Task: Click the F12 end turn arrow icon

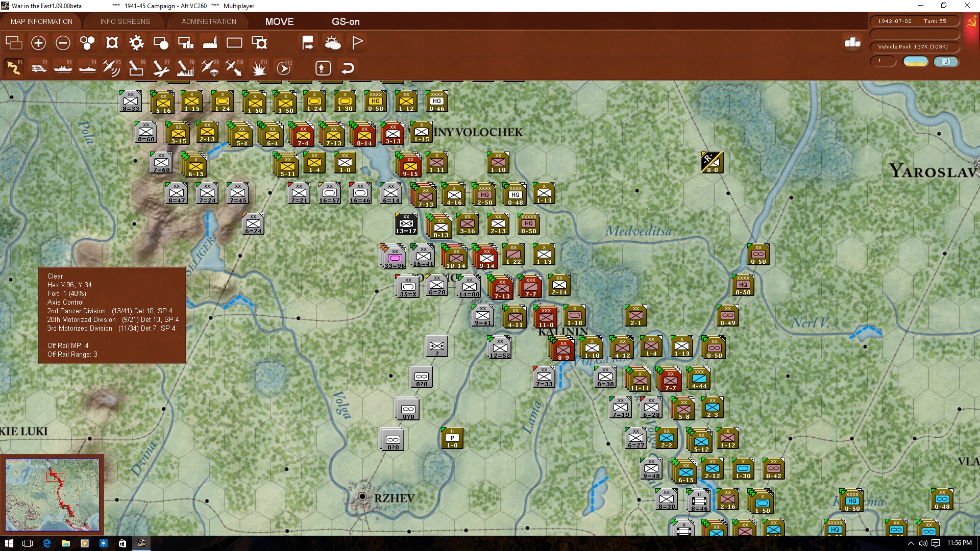Action: tap(284, 67)
